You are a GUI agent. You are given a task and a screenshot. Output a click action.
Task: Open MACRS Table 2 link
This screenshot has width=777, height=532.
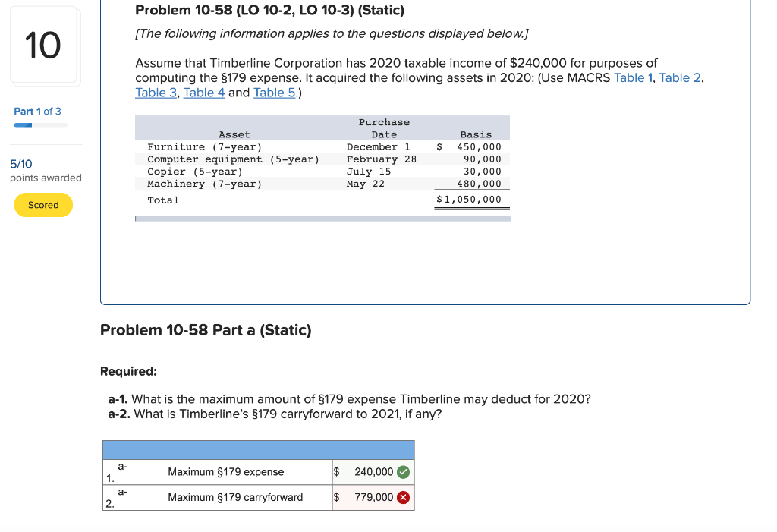[x=678, y=77]
